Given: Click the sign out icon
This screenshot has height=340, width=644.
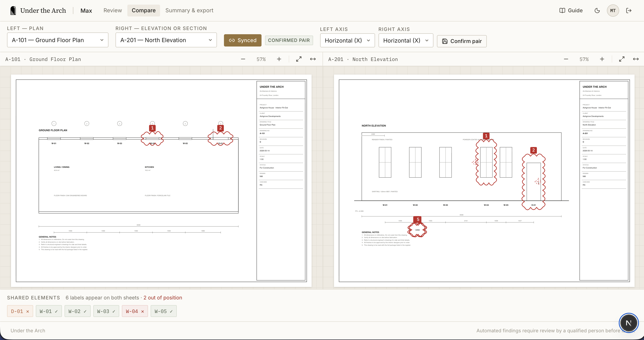Looking at the screenshot, I should click(x=629, y=11).
